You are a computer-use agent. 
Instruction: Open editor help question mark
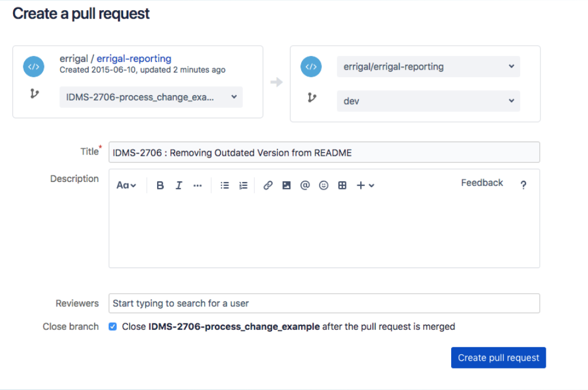tap(523, 185)
